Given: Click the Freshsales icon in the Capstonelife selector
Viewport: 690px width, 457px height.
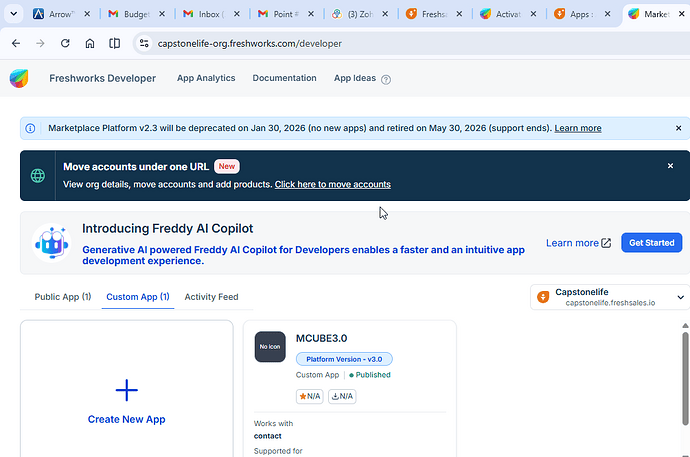Looking at the screenshot, I should [543, 297].
